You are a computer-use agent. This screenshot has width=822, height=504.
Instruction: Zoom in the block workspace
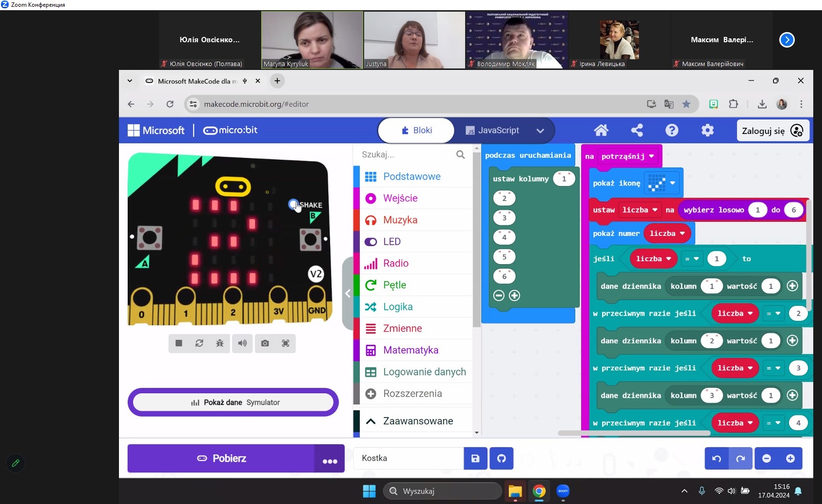790,458
